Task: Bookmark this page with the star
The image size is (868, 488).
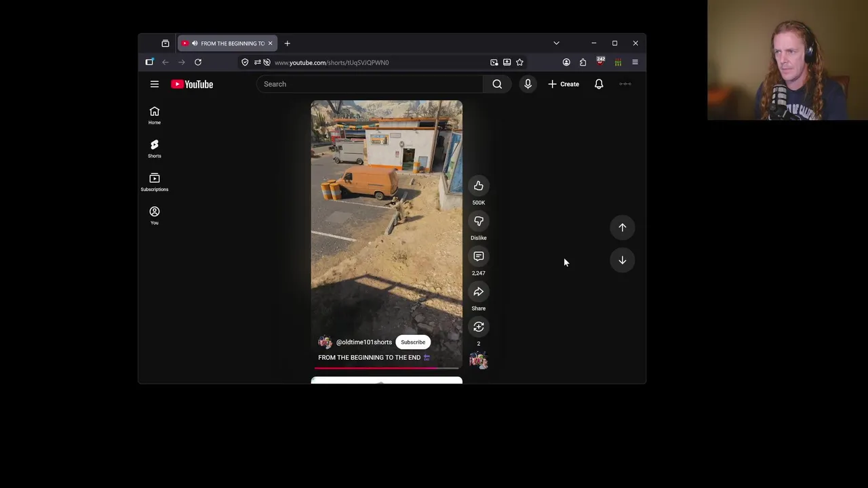Action: (x=519, y=62)
